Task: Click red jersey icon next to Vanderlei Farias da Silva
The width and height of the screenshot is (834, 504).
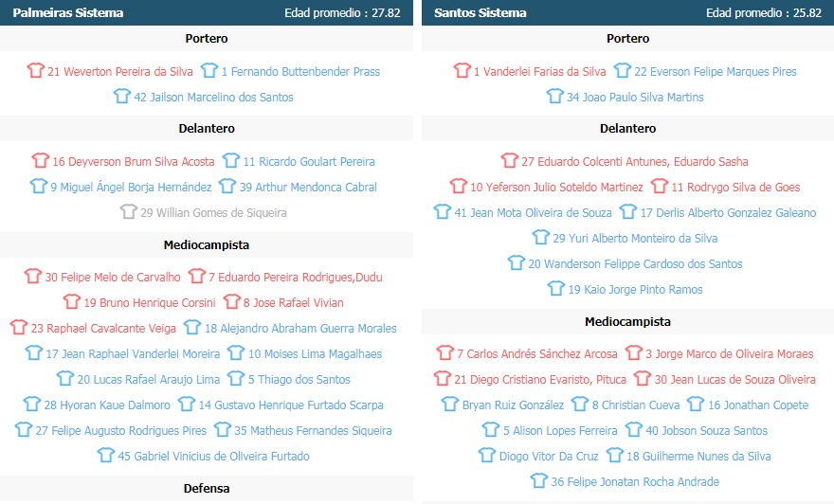Action: [x=462, y=71]
